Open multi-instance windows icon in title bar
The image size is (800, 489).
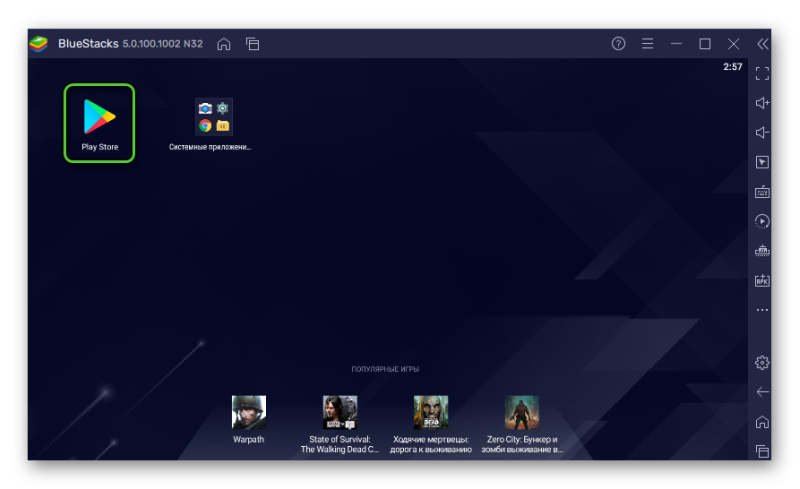[x=253, y=44]
